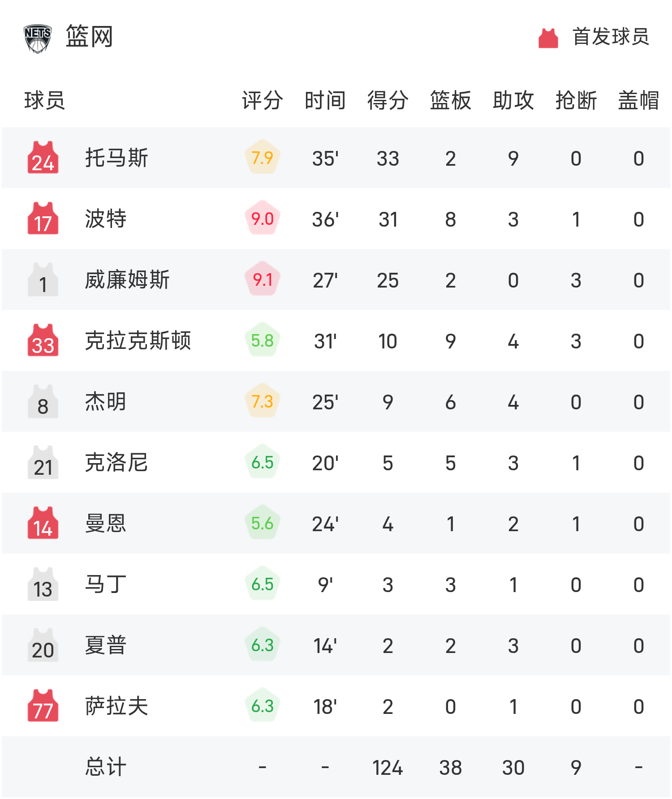Click jersey number 24 icon
The height and width of the screenshot is (799, 672).
point(43,158)
